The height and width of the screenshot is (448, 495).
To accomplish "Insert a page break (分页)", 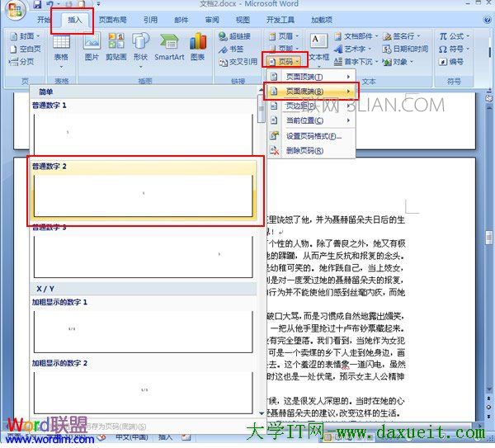I will point(21,62).
